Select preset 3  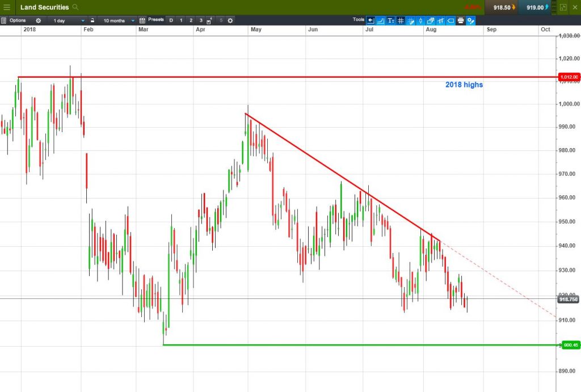coord(201,20)
